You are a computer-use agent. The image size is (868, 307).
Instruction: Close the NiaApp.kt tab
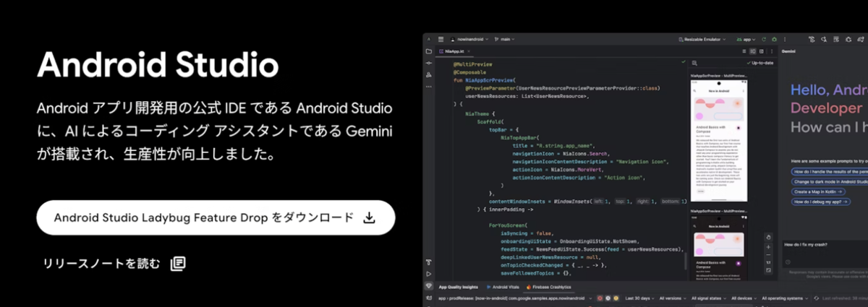coord(469,51)
